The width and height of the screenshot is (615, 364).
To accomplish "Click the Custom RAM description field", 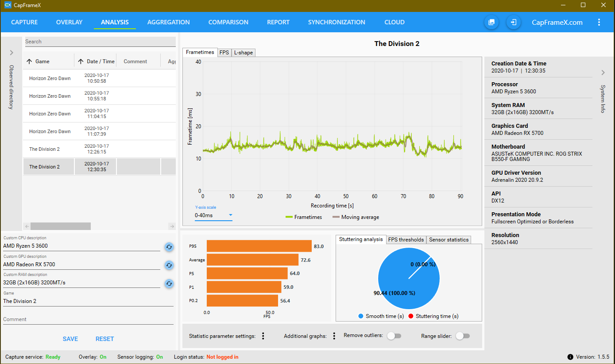I will coord(81,283).
